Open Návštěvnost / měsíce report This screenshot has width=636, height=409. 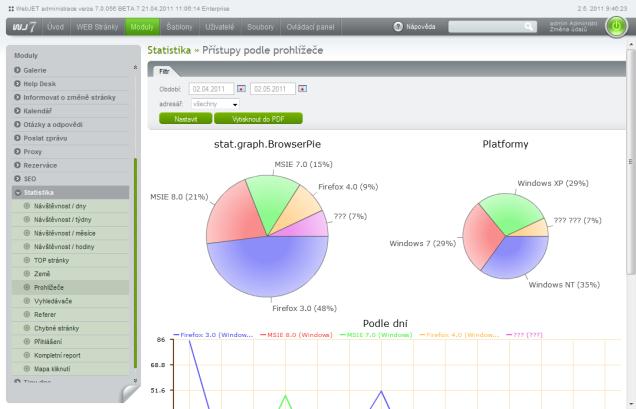coord(64,233)
